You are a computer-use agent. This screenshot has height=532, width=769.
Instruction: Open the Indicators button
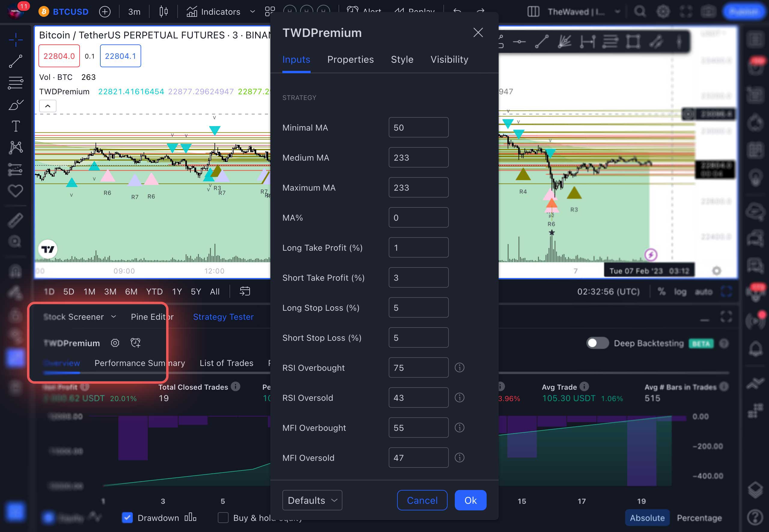pos(213,12)
